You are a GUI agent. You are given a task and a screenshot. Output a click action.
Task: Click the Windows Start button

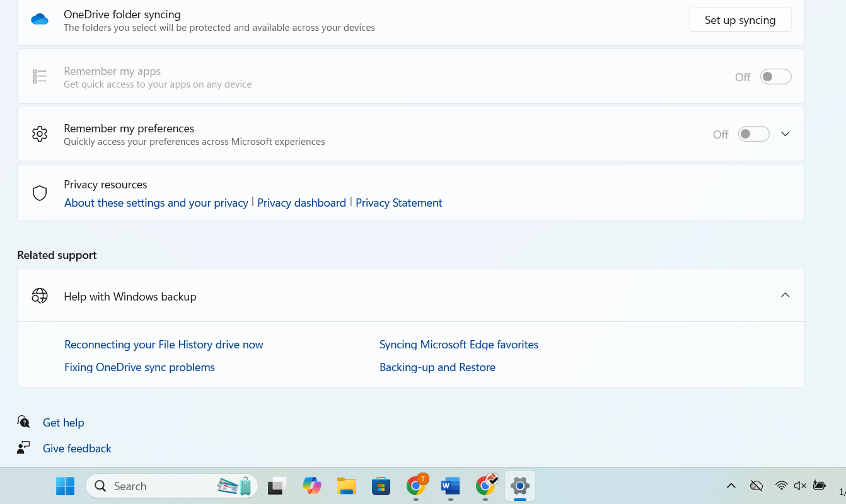tap(65, 486)
